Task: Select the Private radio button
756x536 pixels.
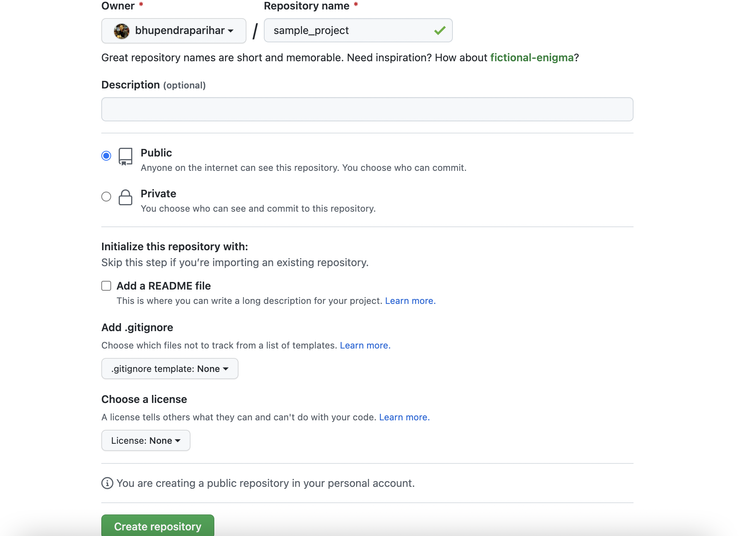Action: point(106,197)
